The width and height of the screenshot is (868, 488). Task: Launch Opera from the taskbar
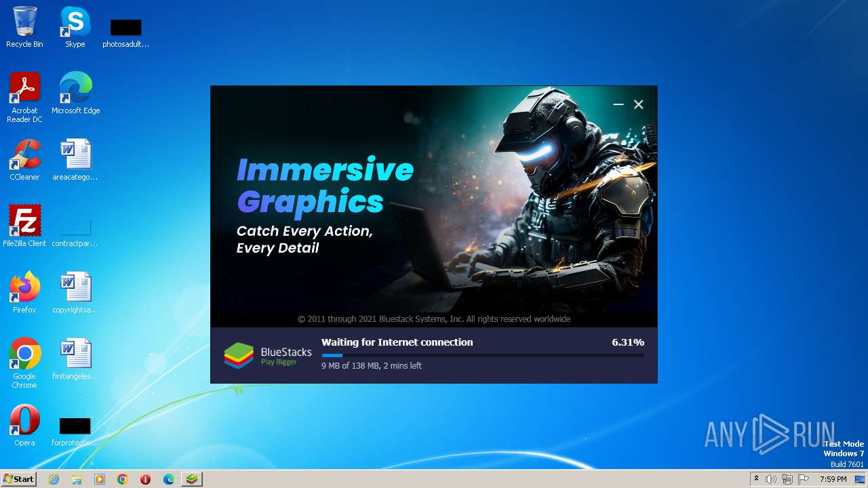(145, 479)
